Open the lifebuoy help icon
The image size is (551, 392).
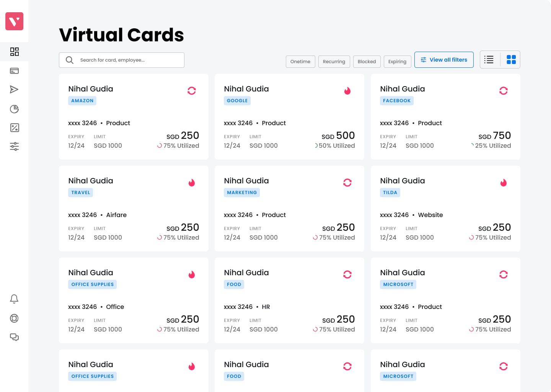tap(14, 318)
